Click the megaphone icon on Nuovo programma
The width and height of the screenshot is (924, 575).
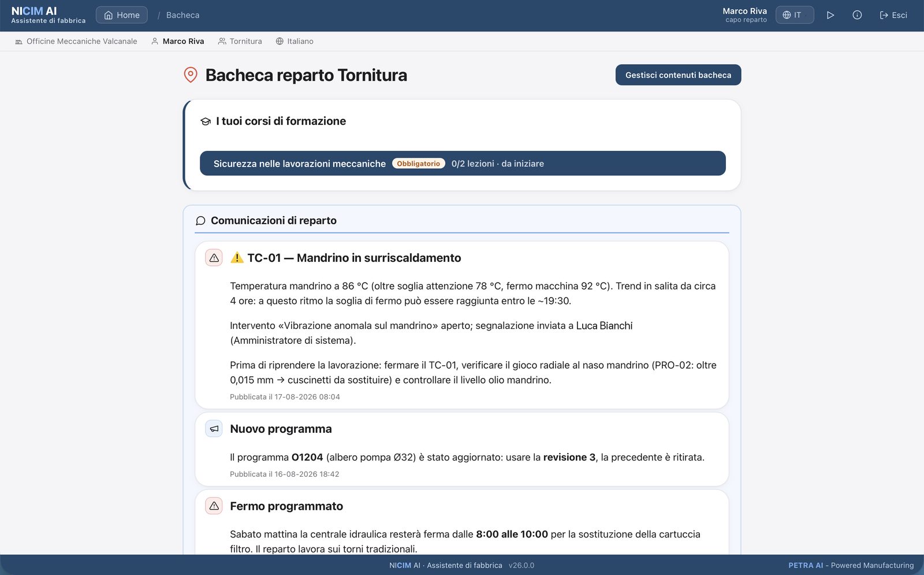pyautogui.click(x=214, y=429)
